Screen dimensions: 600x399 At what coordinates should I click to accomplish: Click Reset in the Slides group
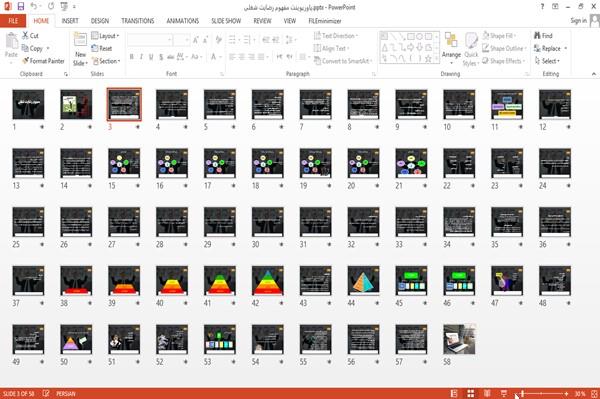tap(102, 49)
